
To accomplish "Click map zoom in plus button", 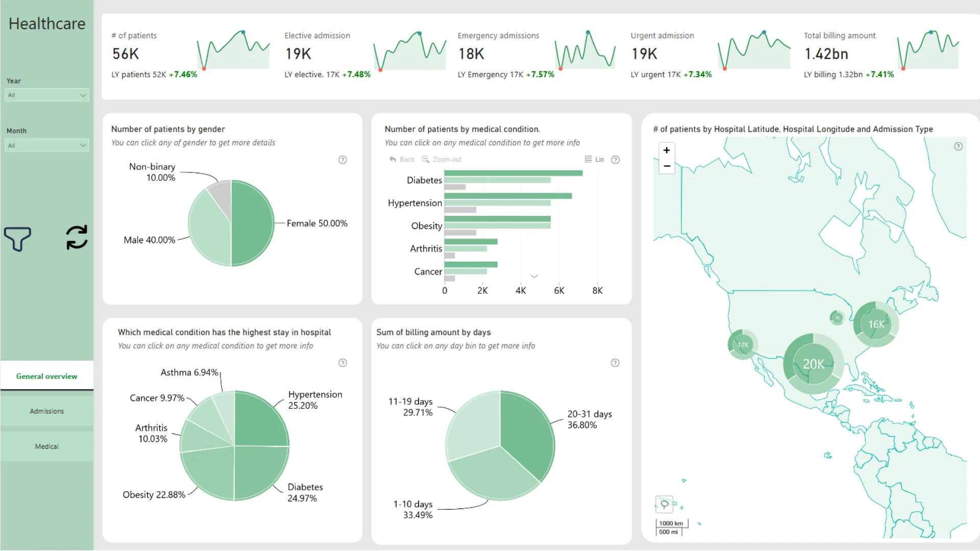I will tap(667, 151).
